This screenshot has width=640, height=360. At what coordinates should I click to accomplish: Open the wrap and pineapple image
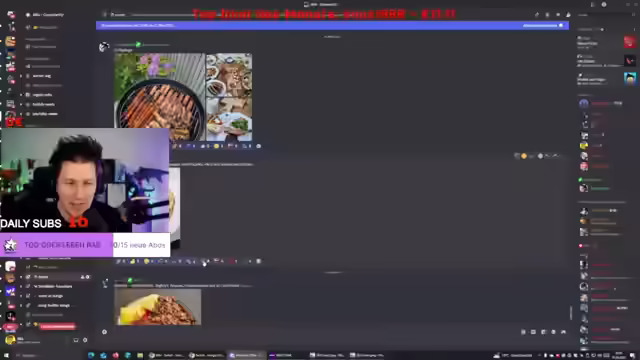[158, 307]
